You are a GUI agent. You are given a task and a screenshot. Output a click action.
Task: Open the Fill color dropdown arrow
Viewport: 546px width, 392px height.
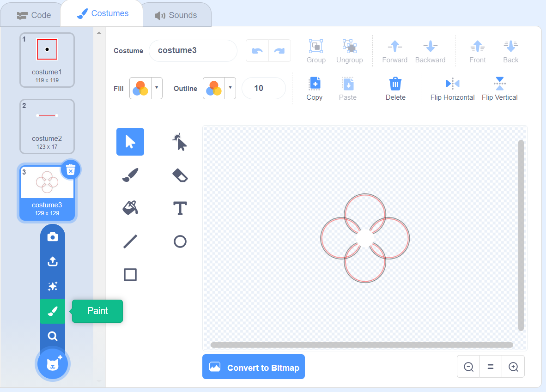coord(157,88)
